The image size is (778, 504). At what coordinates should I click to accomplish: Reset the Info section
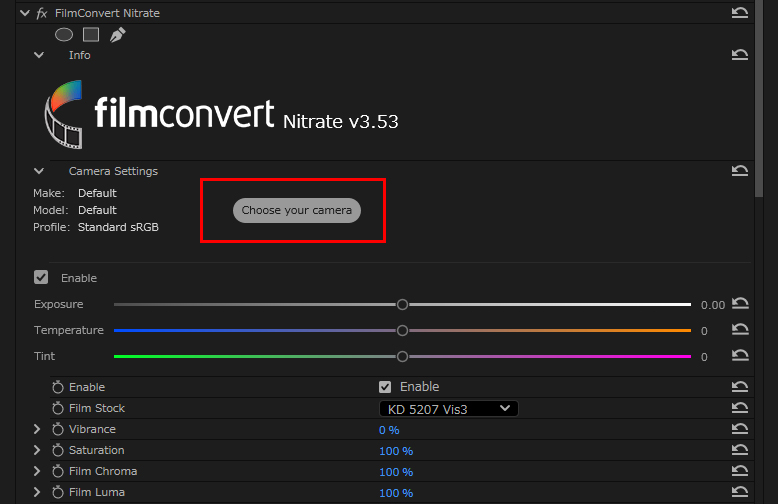(740, 55)
